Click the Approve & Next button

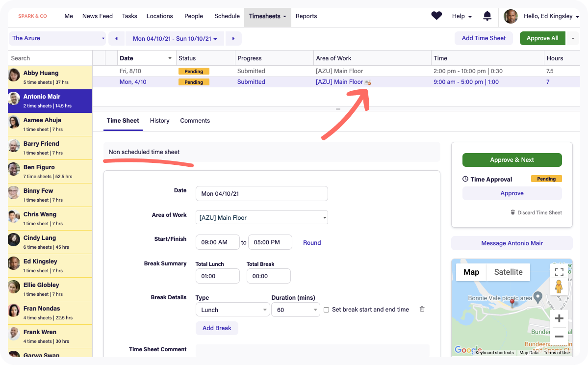click(x=512, y=160)
